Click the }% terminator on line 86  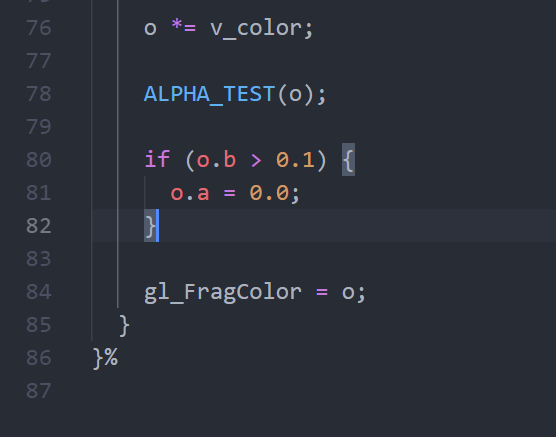click(x=105, y=358)
